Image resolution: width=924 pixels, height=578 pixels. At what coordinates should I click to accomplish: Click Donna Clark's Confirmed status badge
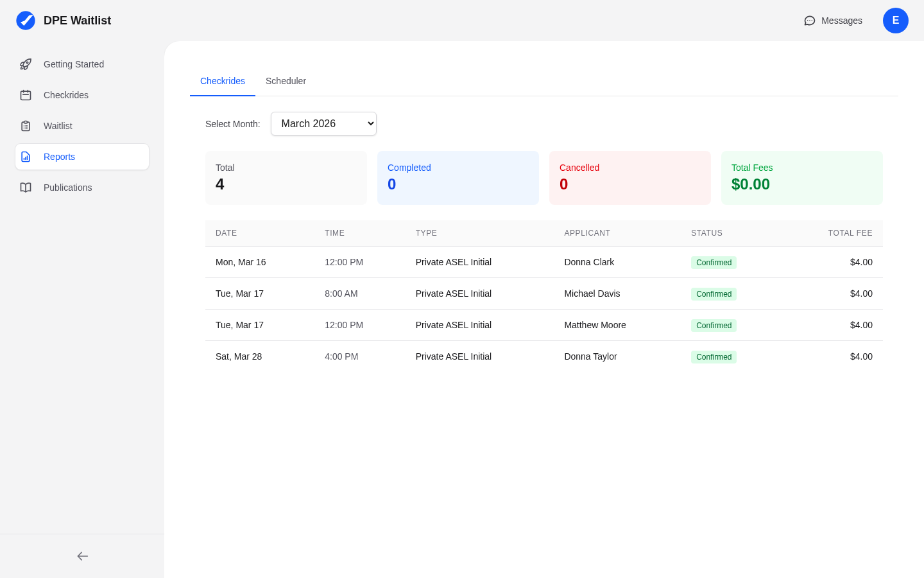click(714, 262)
